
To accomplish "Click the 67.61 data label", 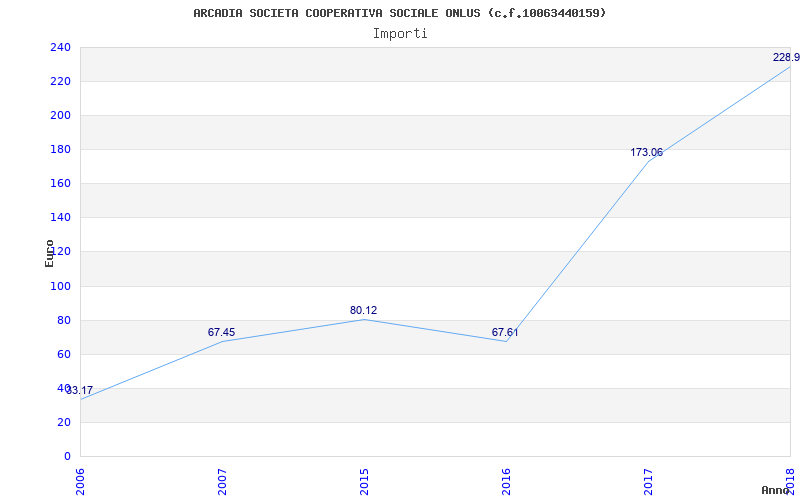I will tap(505, 333).
